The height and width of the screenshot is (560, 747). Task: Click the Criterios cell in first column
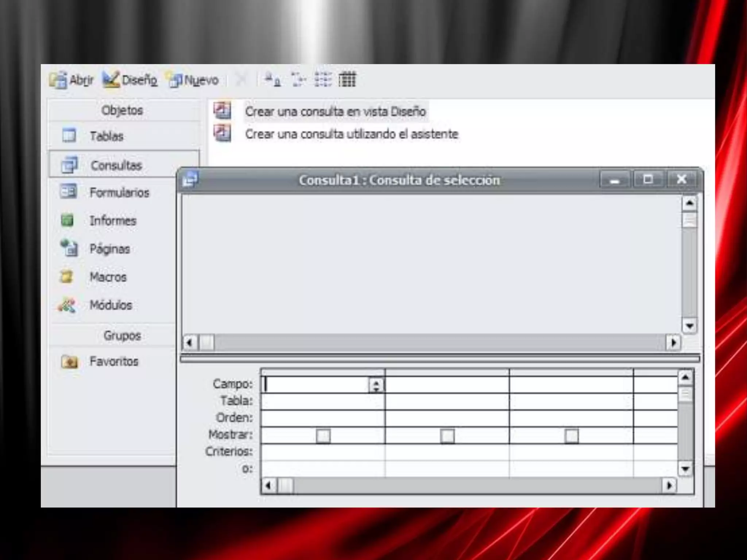(323, 452)
